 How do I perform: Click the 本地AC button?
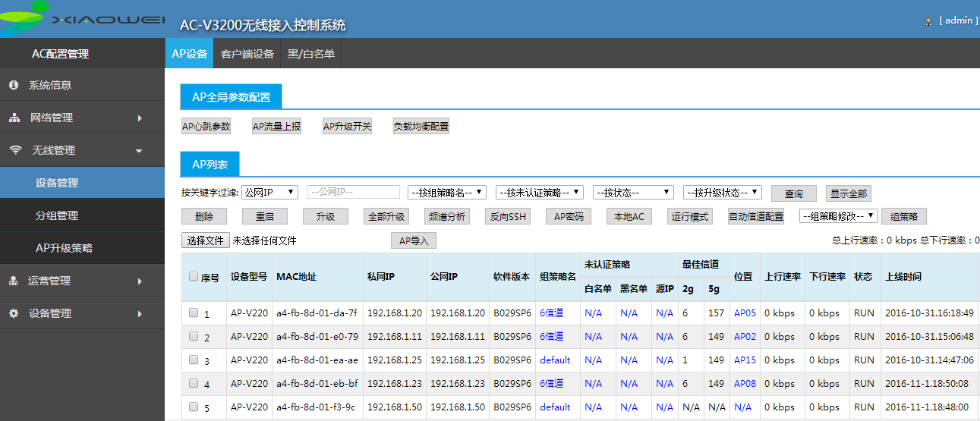click(x=629, y=216)
